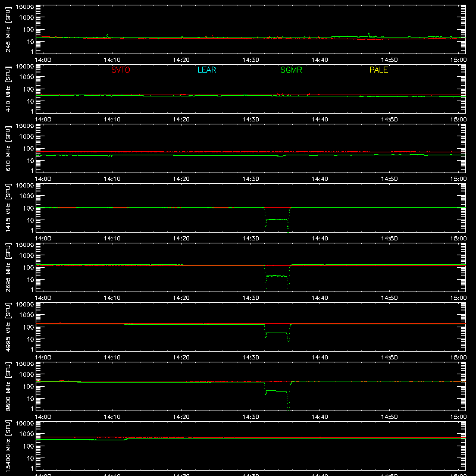Select the 2695 MHz [SFU] axis title
Screen dimensions: 476x476
[x=8, y=268]
